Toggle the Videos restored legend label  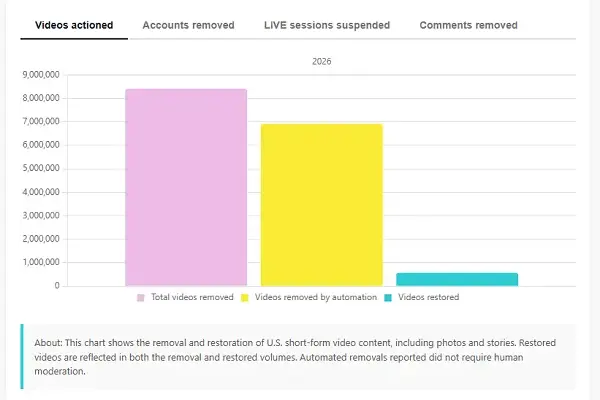coord(428,297)
